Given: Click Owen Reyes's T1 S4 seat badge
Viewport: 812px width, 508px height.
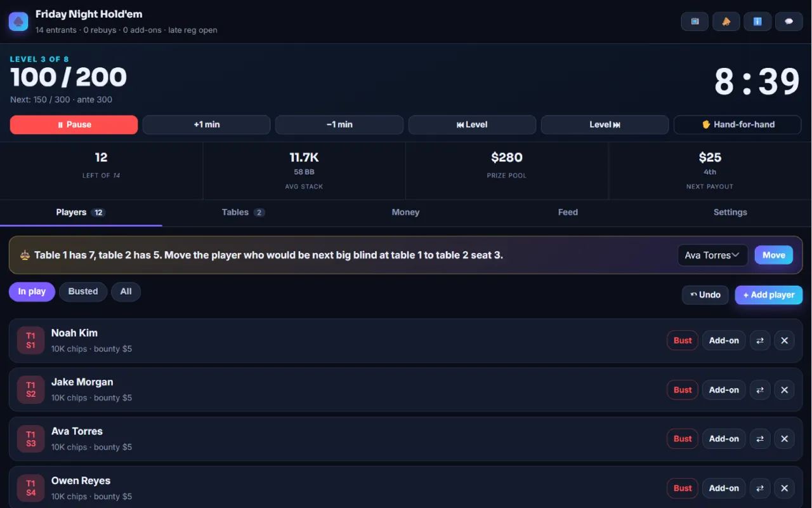Looking at the screenshot, I should pos(30,488).
